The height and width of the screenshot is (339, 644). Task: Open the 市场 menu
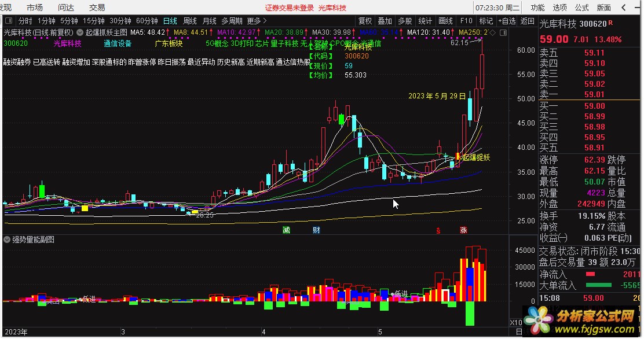click(x=35, y=8)
